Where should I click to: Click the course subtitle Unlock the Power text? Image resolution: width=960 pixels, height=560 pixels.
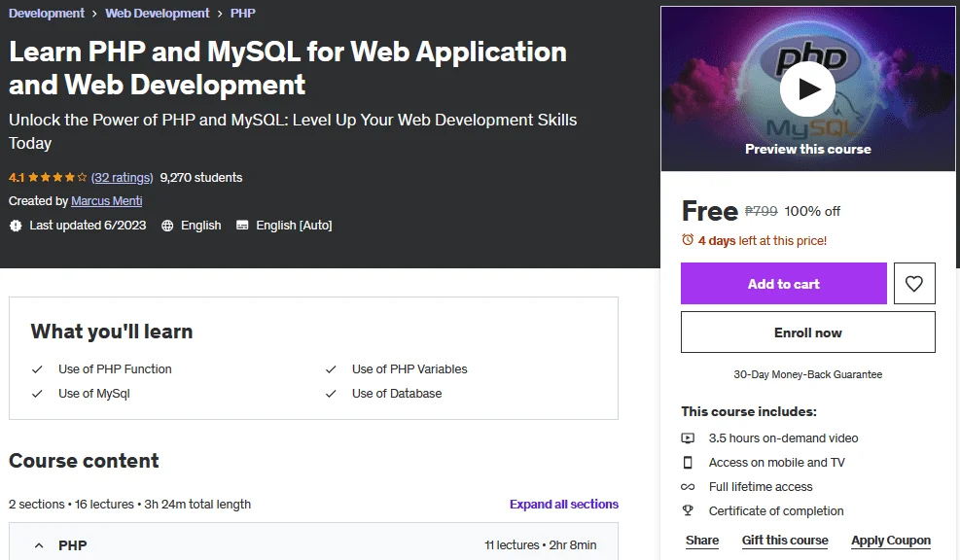tap(293, 131)
